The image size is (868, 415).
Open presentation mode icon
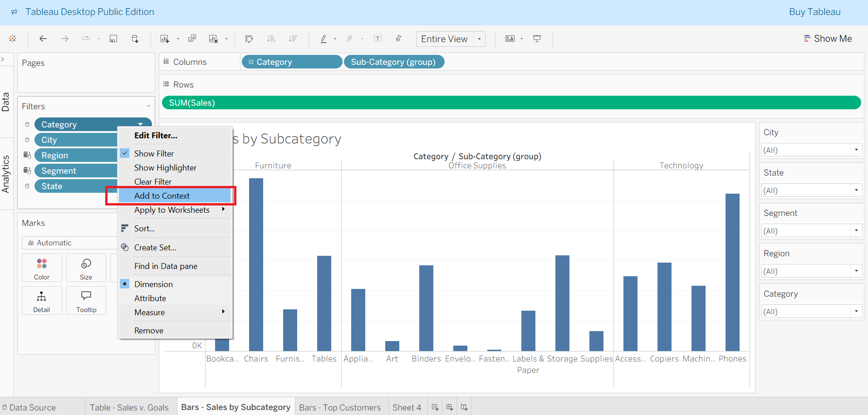pos(537,39)
